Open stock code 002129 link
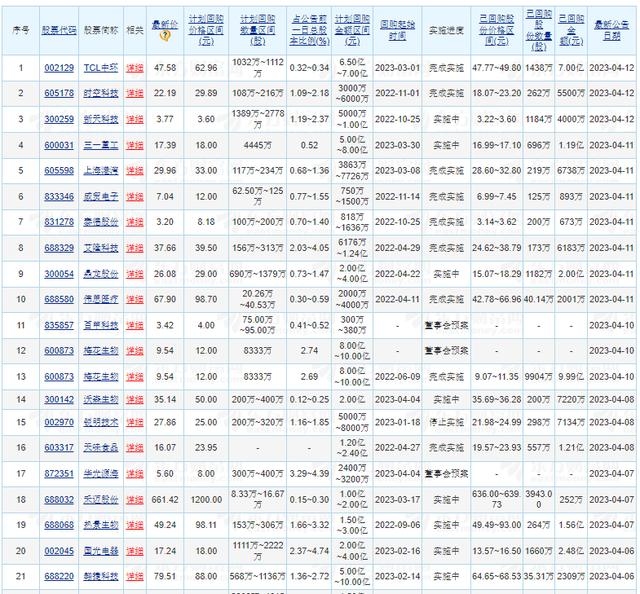This screenshot has height=594, width=640. [x=59, y=68]
